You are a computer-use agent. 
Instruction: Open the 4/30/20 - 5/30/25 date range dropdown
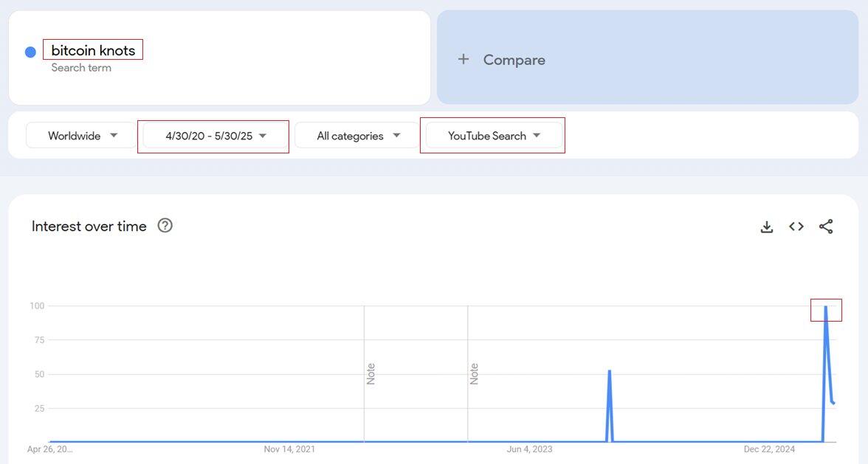tap(216, 136)
